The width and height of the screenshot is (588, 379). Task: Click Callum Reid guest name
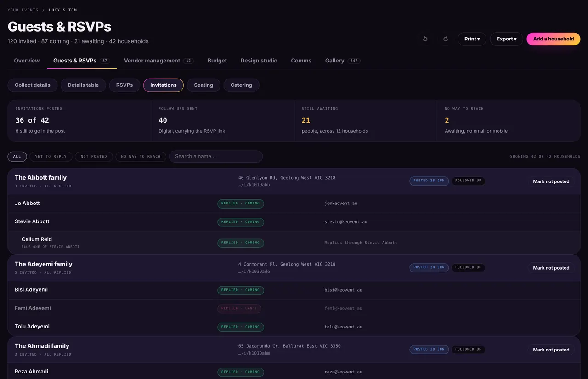coord(37,239)
